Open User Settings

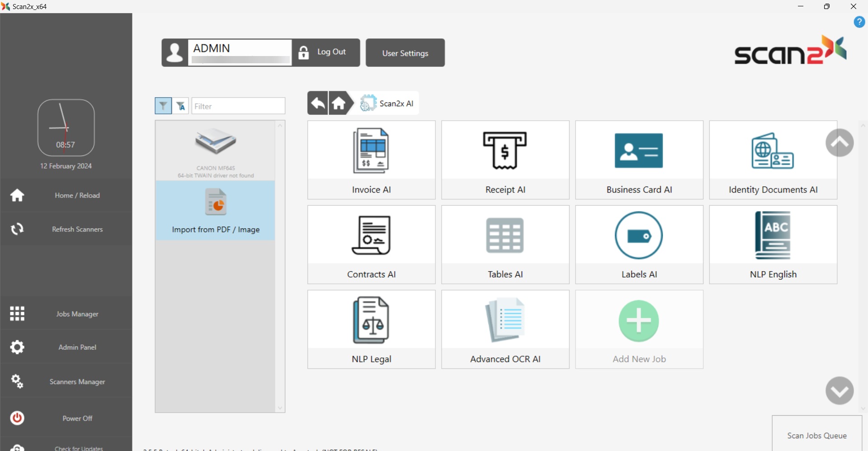[405, 52]
